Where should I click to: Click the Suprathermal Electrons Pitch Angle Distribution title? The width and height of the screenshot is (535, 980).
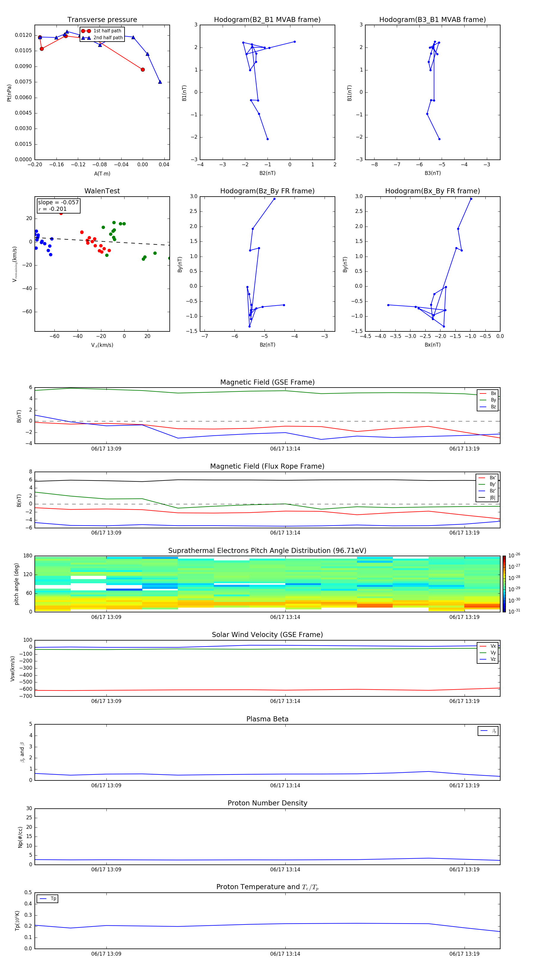click(x=267, y=551)
